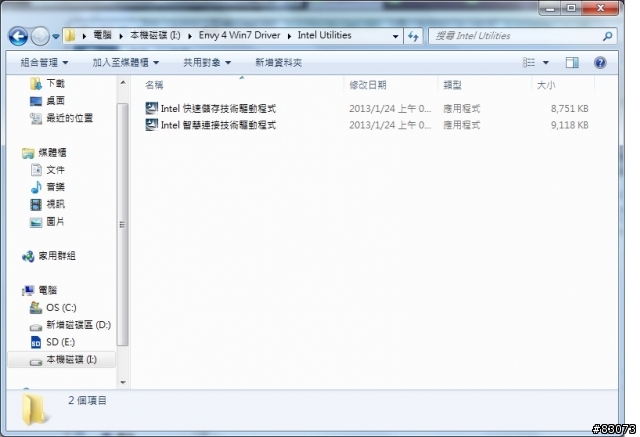
Task: Open 最近的位置 in the navigation pane
Action: click(x=69, y=118)
